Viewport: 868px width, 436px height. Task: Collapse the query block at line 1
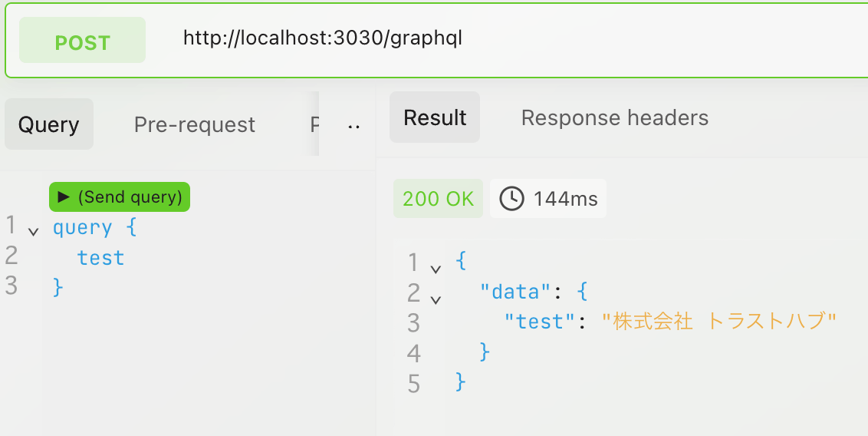click(33, 232)
